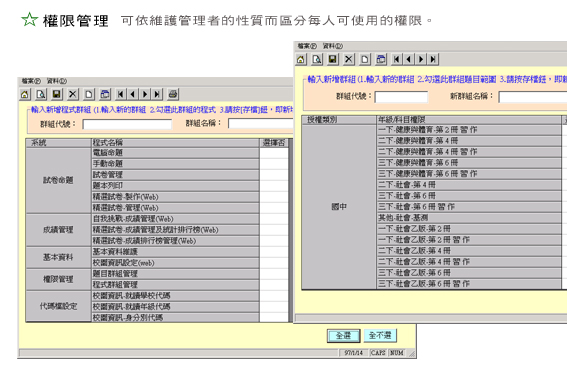The width and height of the screenshot is (567, 369).
Task: Go to the first record in the 題目群組 window
Action: pos(397,59)
